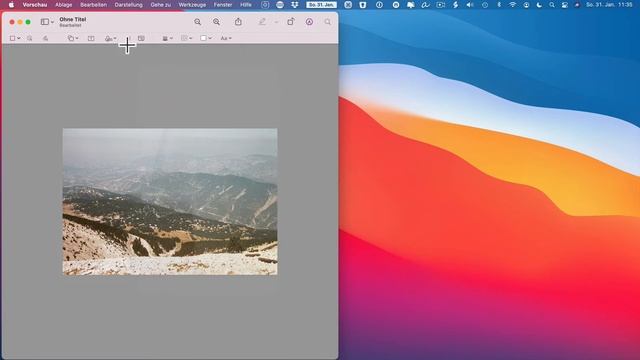Open the sidebar view options menu

tap(47, 22)
